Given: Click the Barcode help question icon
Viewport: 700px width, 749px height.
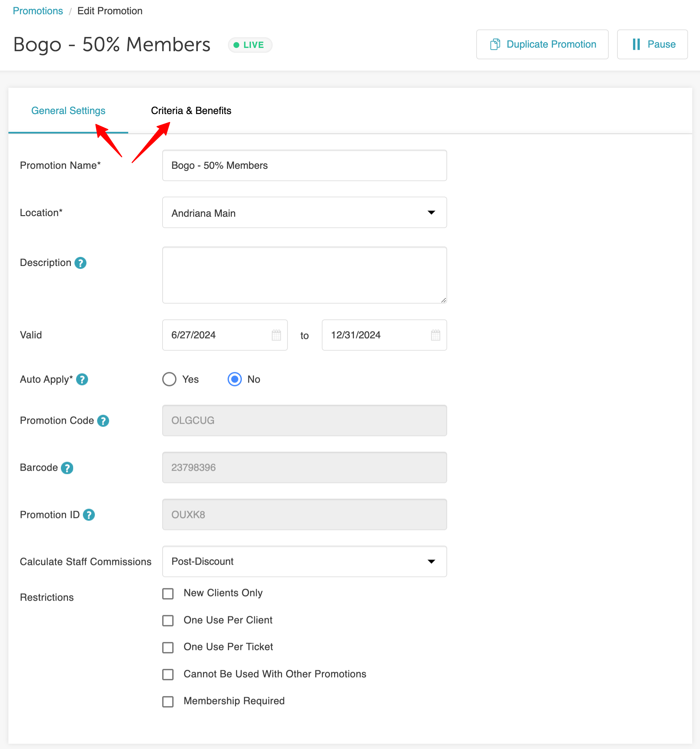Looking at the screenshot, I should (67, 467).
